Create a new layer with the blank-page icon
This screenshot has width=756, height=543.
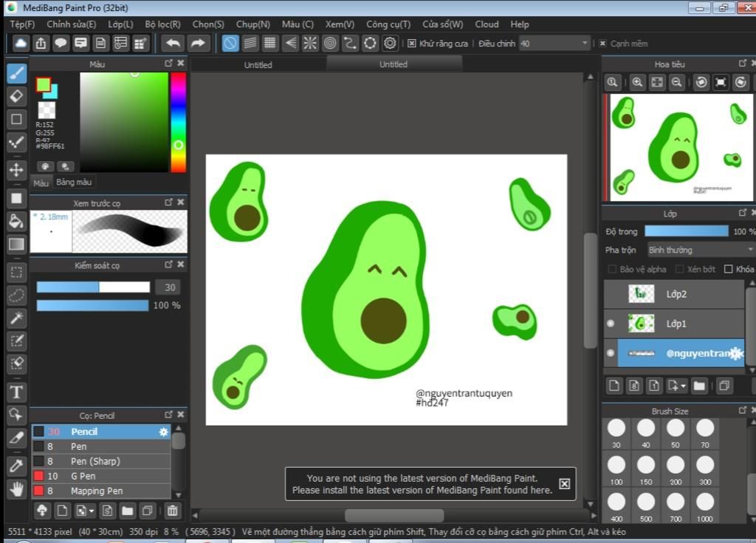pos(614,386)
